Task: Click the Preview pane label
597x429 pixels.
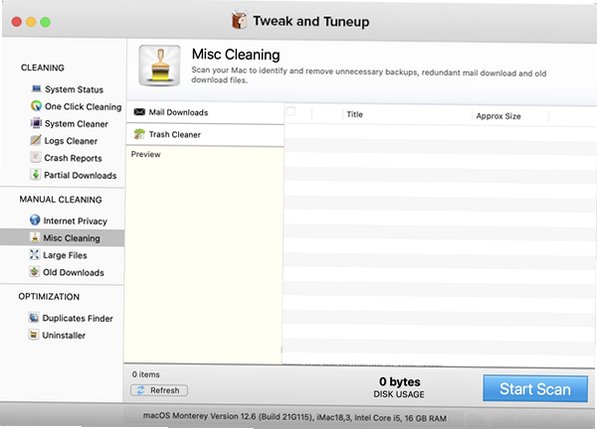Action: pos(145,154)
